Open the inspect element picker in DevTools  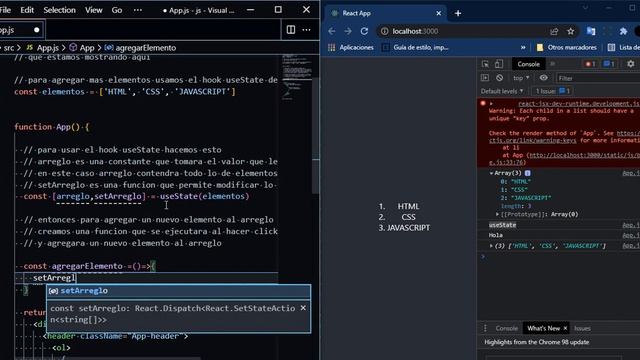485,64
